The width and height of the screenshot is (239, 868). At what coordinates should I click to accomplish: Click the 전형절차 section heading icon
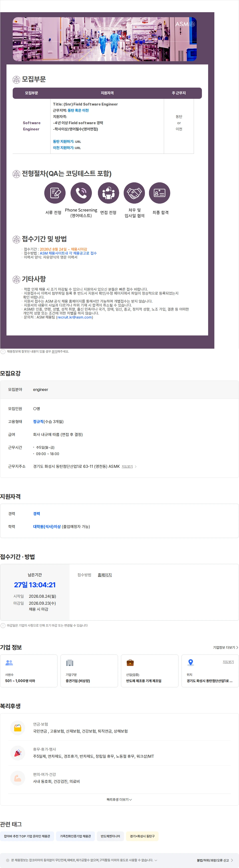point(16,174)
